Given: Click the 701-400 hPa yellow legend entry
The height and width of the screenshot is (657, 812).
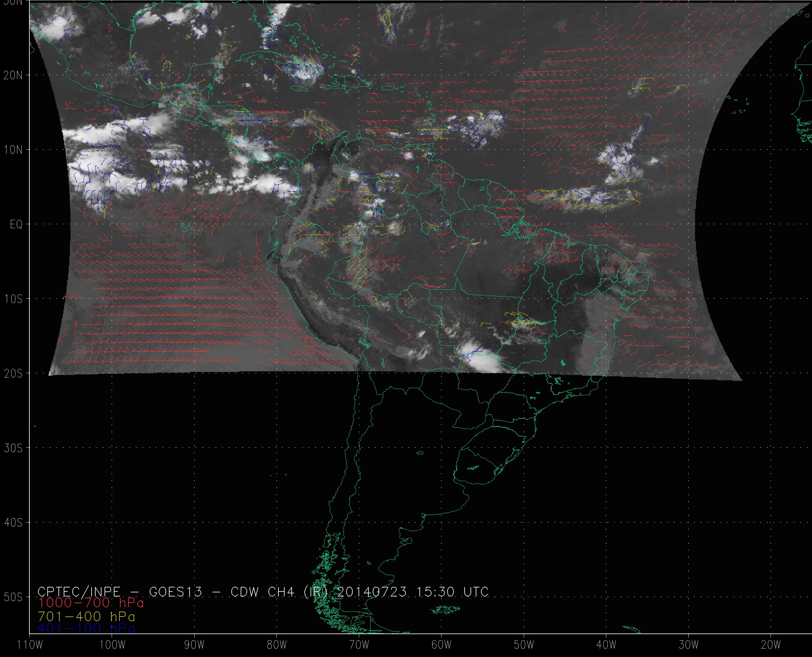Looking at the screenshot, I should (x=86, y=616).
